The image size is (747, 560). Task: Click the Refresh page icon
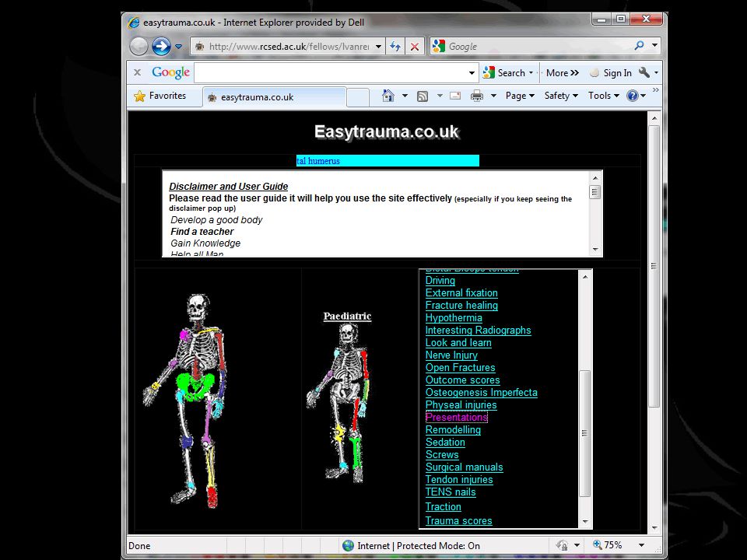point(395,47)
